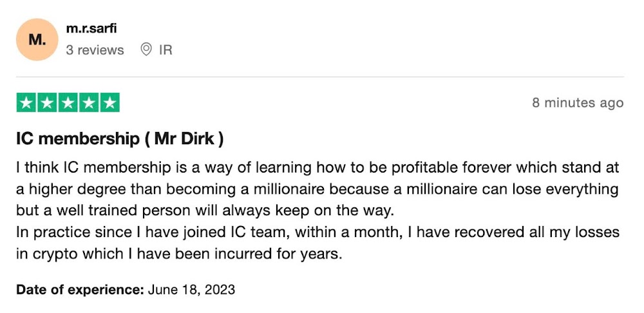
Task: Click the fifth green rating star
Action: [109, 103]
